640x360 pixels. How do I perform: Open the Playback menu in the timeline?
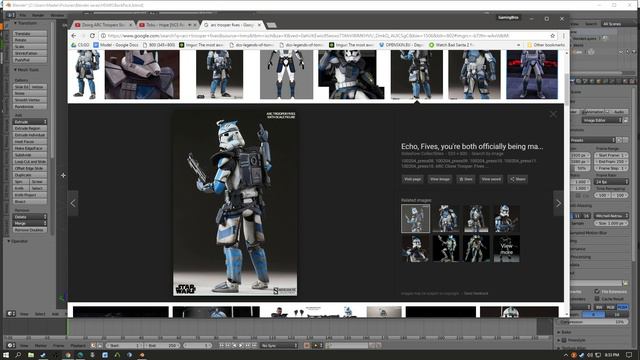coord(78,345)
